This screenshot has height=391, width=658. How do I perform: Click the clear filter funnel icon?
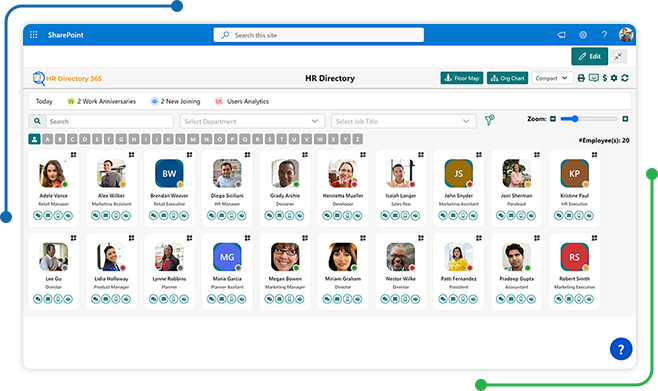pyautogui.click(x=490, y=120)
